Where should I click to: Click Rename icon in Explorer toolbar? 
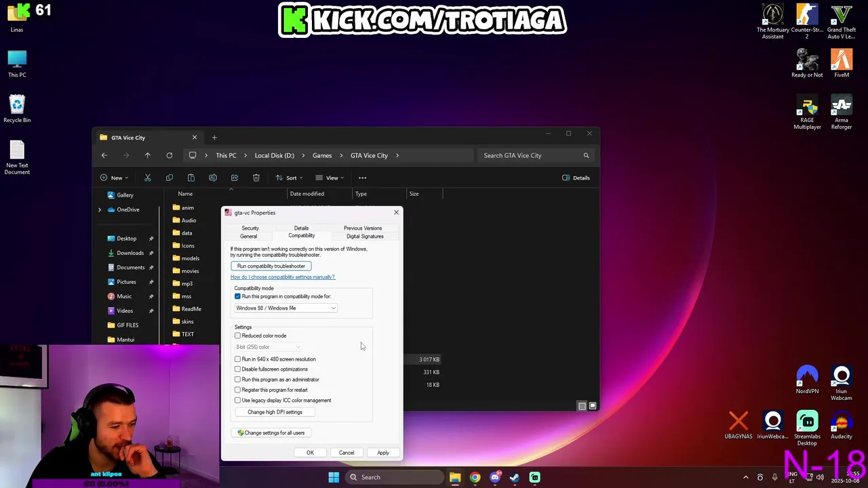click(x=213, y=178)
